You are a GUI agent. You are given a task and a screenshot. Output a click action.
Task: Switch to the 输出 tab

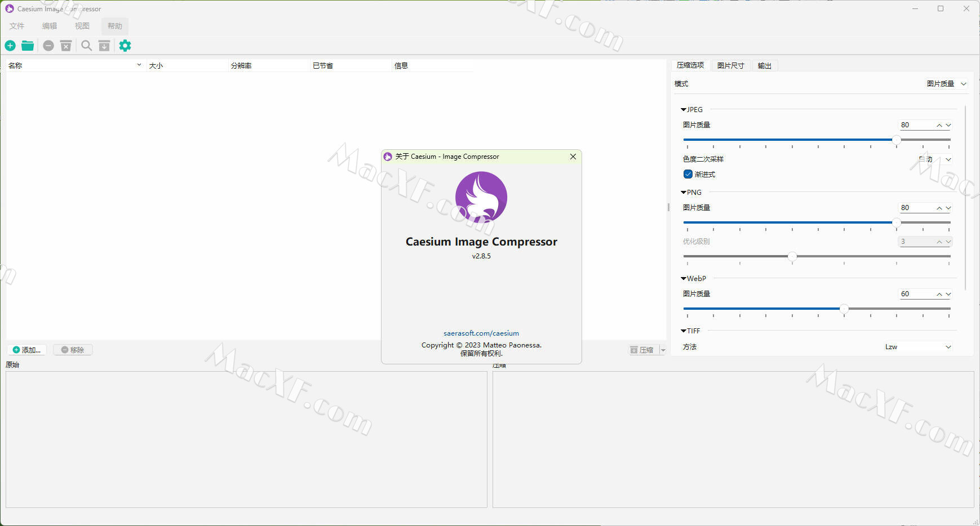pos(765,66)
